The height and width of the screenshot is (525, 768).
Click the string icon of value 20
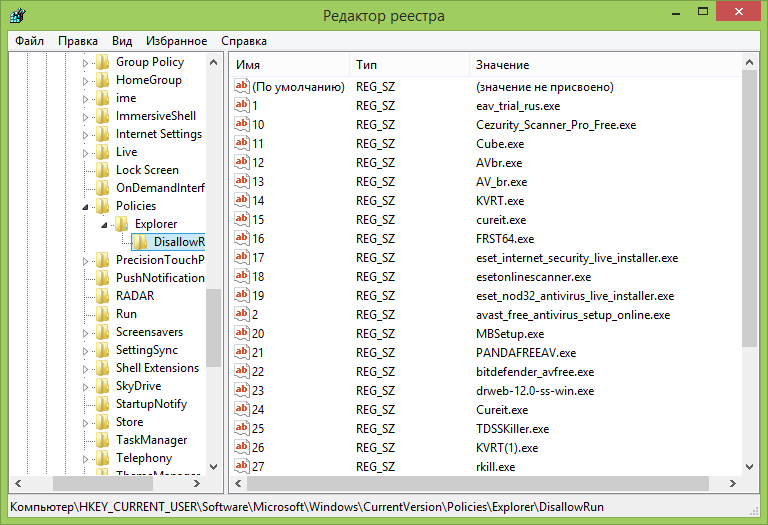coord(241,333)
